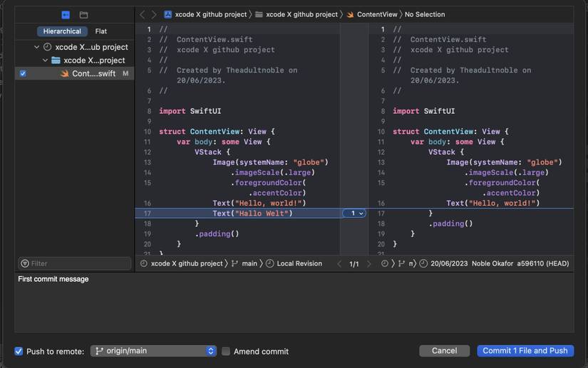Collapse the xcode X...ub project root row
This screenshot has height=368, width=588.
[x=37, y=47]
